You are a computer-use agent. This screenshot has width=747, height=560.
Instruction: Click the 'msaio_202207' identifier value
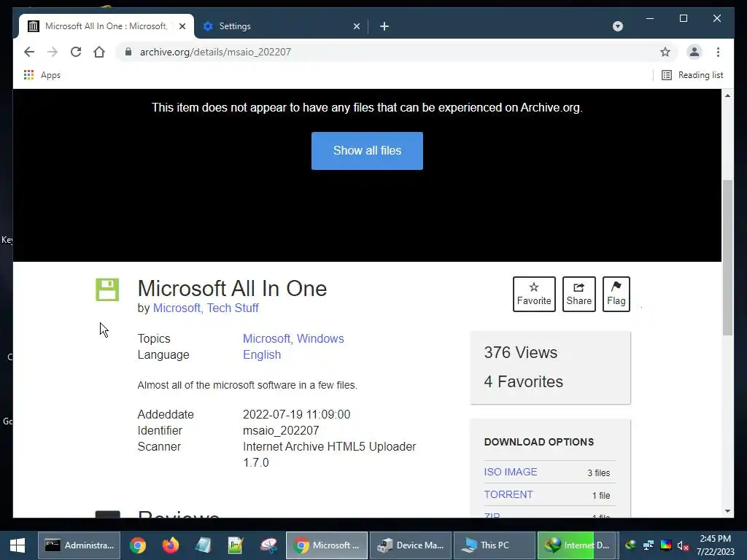[x=281, y=431]
